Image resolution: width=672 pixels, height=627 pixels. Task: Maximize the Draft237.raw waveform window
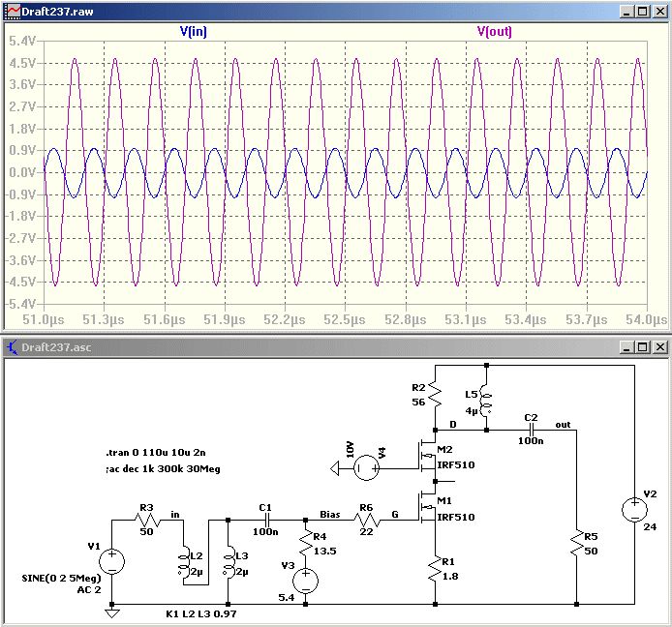point(641,12)
